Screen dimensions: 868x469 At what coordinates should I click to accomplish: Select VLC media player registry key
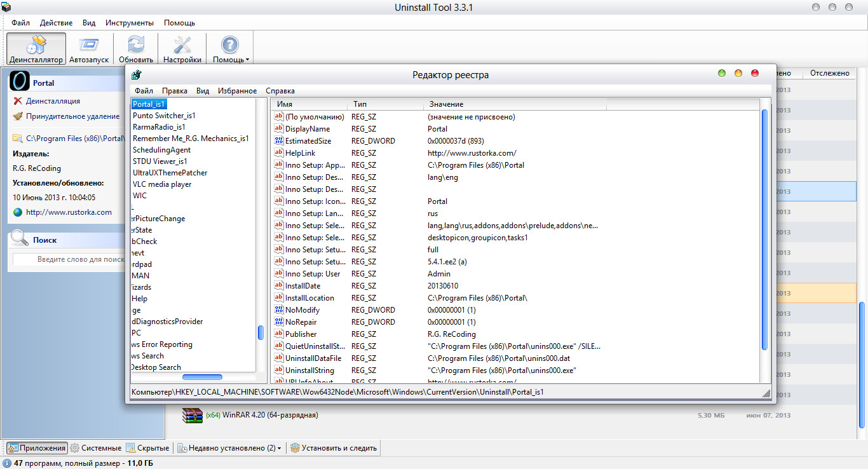162,184
